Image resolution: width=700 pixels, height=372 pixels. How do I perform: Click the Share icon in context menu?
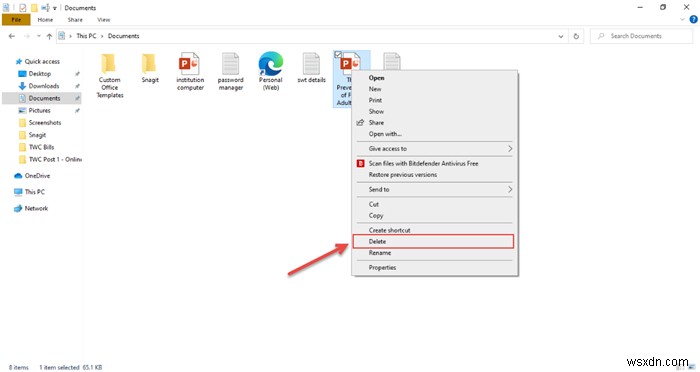click(x=360, y=122)
